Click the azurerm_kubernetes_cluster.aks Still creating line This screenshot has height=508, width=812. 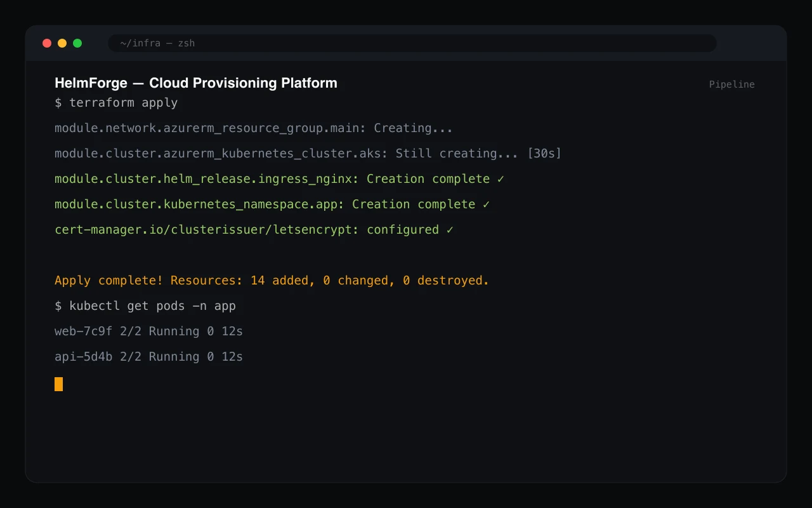click(x=308, y=154)
